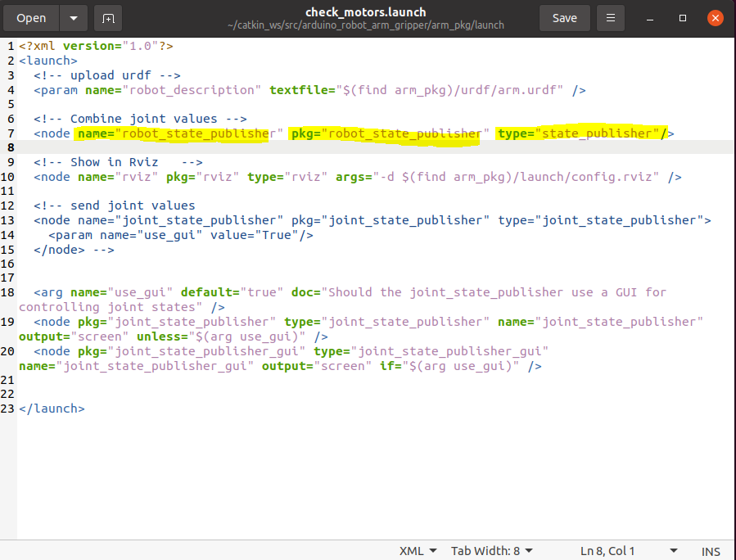Click the 'robot_description' value on line 4
The width and height of the screenshot is (736, 560).
click(192, 90)
